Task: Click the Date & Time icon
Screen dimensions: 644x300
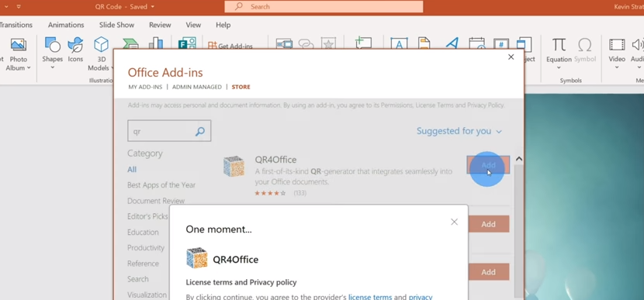Action: [x=476, y=43]
